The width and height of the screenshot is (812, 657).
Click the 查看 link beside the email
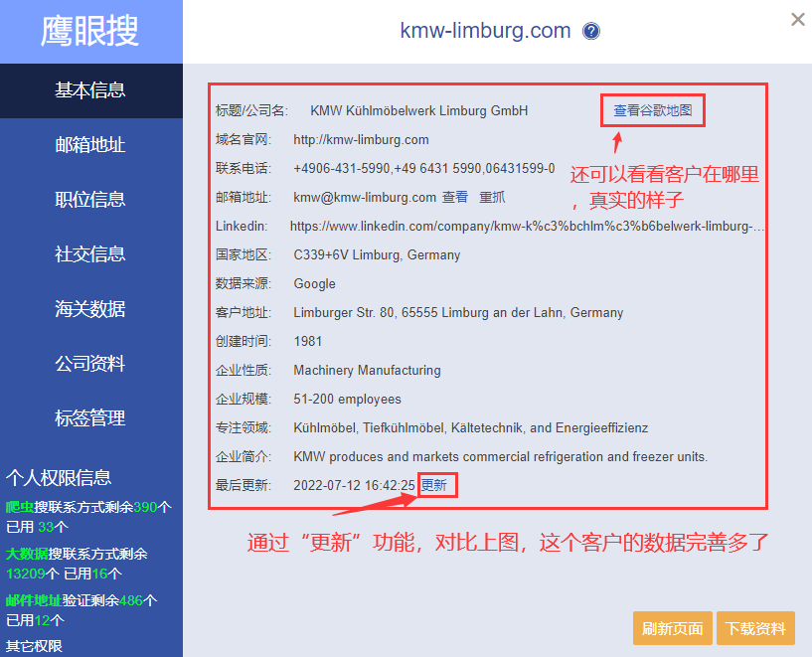coord(455,197)
